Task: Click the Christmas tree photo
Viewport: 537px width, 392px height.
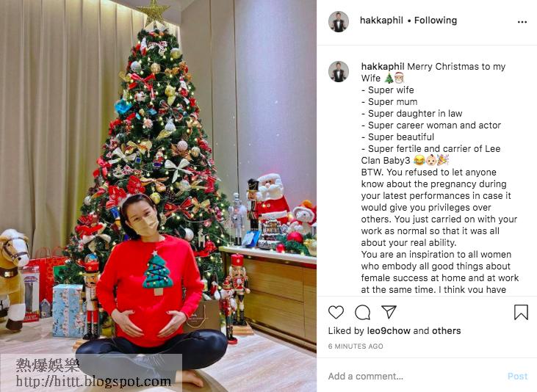Action: tap(158, 196)
